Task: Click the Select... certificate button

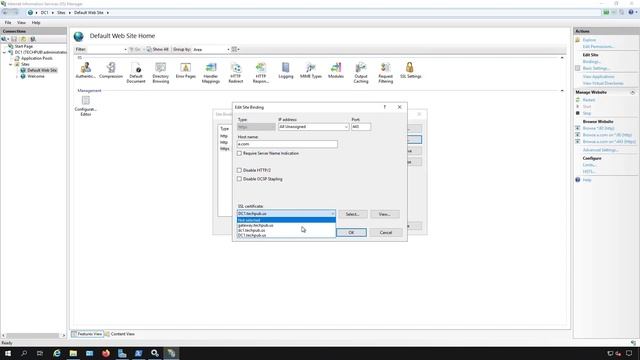Action: coord(352,214)
